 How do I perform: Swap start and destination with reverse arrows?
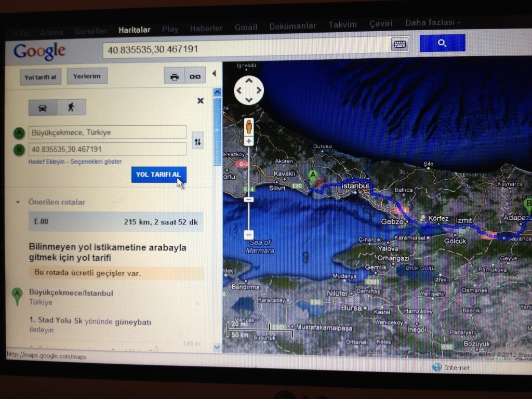tap(197, 141)
